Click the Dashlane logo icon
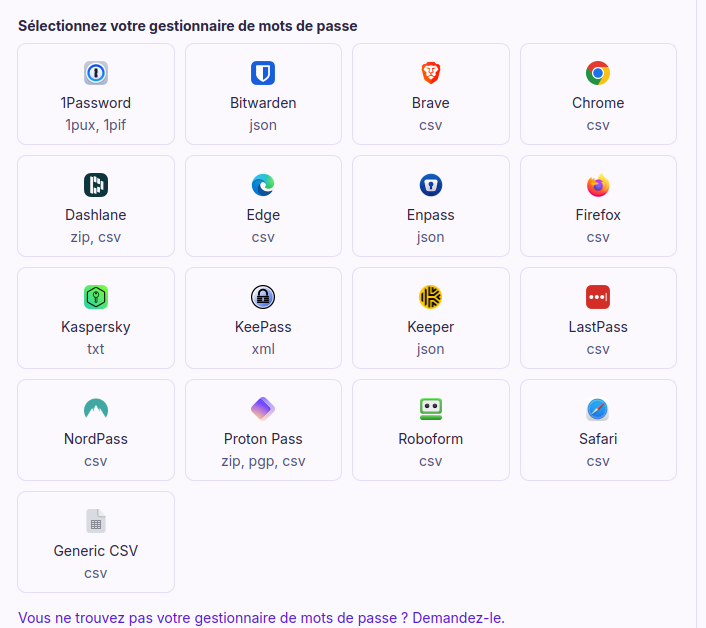The width and height of the screenshot is (706, 628). [x=96, y=185]
